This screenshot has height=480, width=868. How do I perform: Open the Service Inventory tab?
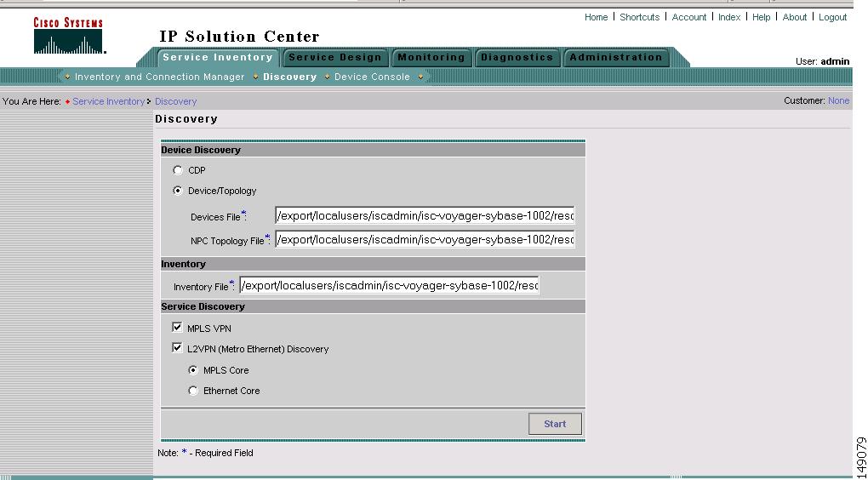click(x=218, y=58)
